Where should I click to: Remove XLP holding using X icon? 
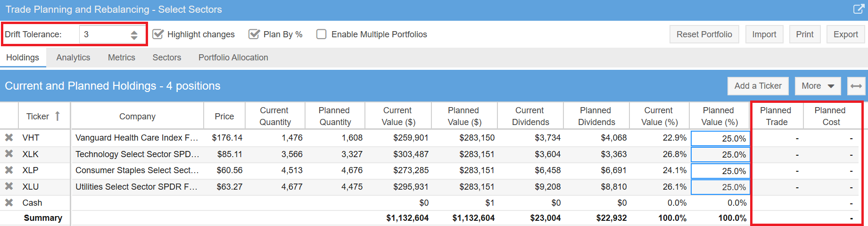(9, 170)
